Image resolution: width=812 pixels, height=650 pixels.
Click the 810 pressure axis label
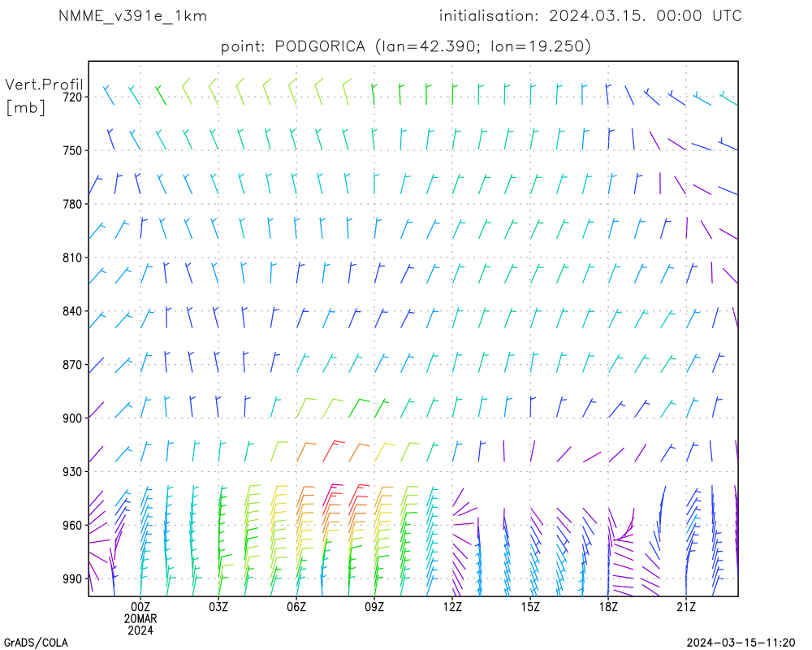[73, 258]
